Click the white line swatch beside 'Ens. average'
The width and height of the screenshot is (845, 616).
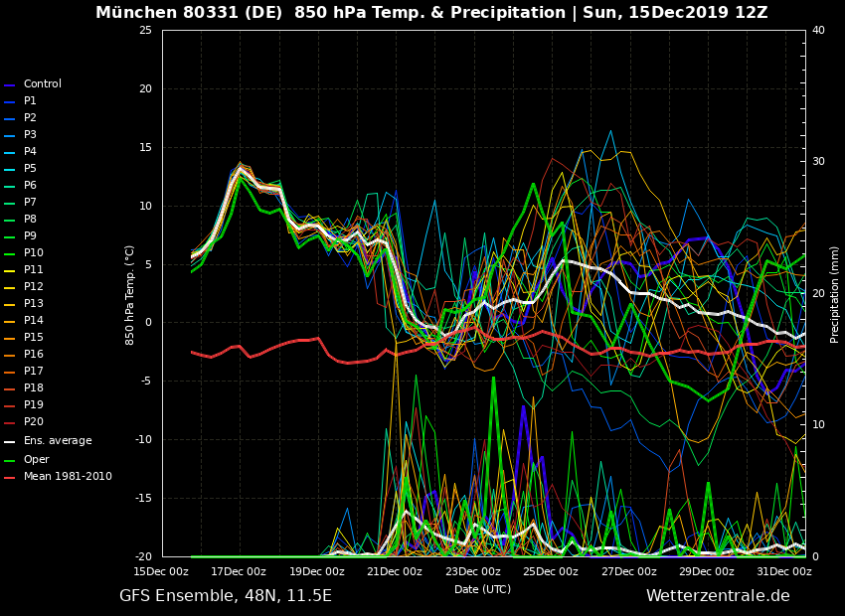(10, 442)
